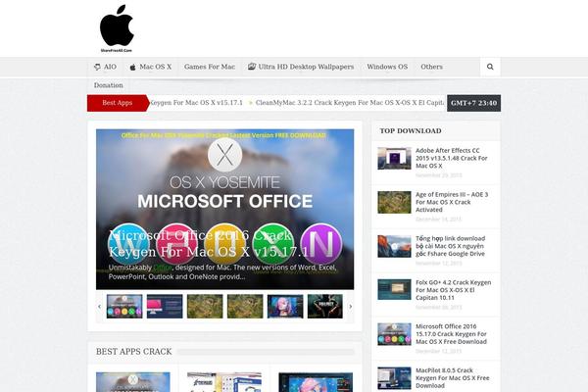Show next slider thumbnails with right arrow
Screen dimensions: 588x392
pos(351,307)
